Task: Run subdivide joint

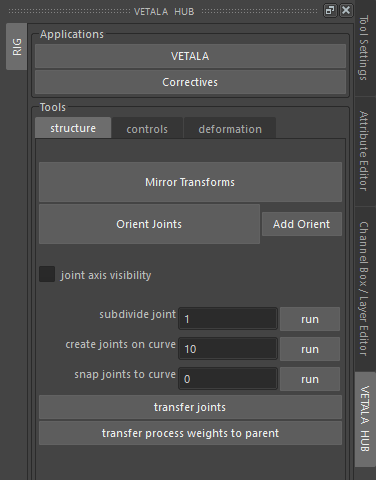Action: point(310,319)
